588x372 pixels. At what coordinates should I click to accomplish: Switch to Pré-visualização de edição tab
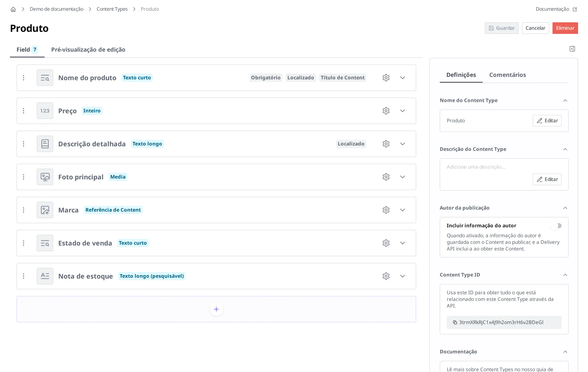pos(88,50)
